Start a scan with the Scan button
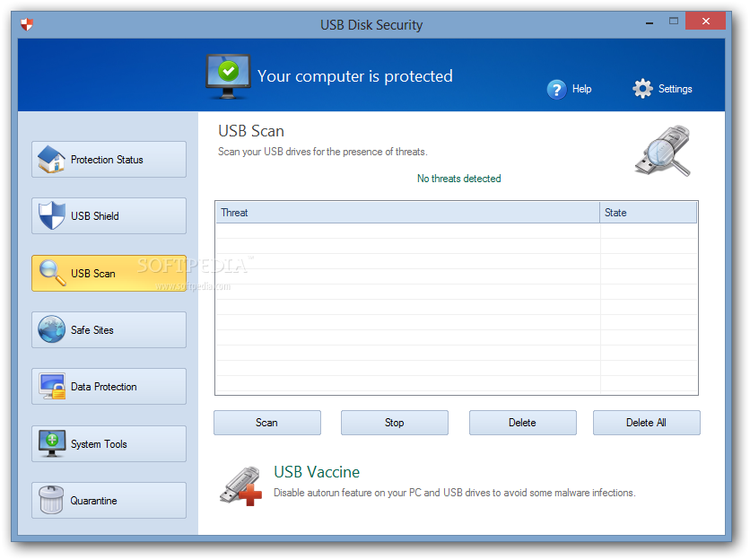Image resolution: width=750 pixels, height=560 pixels. pos(267,423)
